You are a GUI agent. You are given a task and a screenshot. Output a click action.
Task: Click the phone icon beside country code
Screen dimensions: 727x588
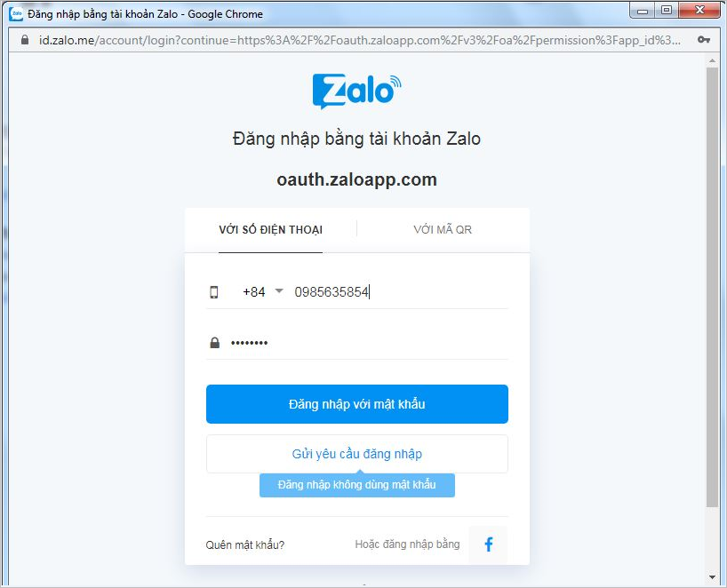click(x=213, y=292)
